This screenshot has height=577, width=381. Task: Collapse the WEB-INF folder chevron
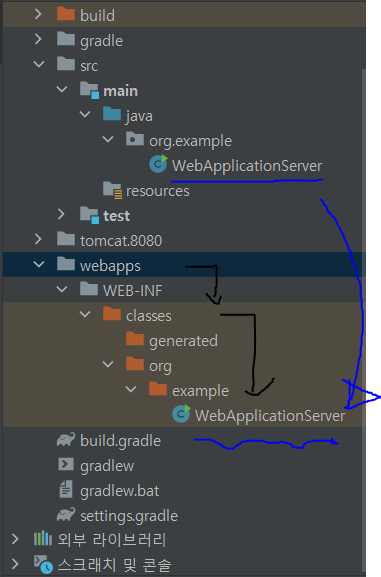[62, 290]
